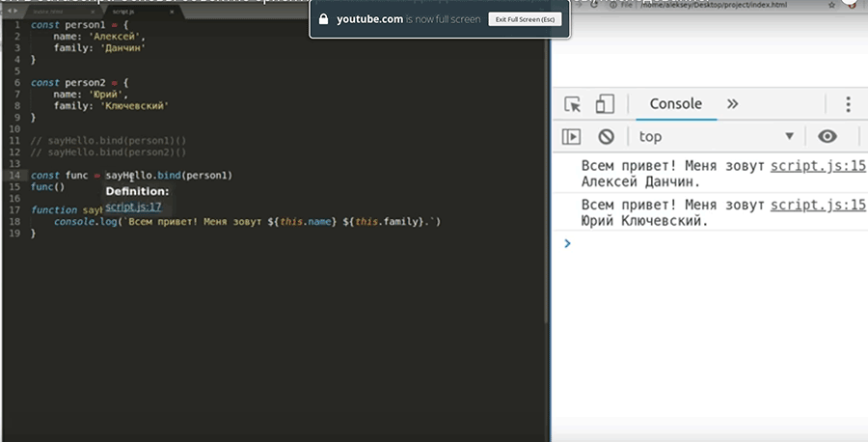Click the lock icon beside youtube.com
The height and width of the screenshot is (442, 868).
coord(324,19)
